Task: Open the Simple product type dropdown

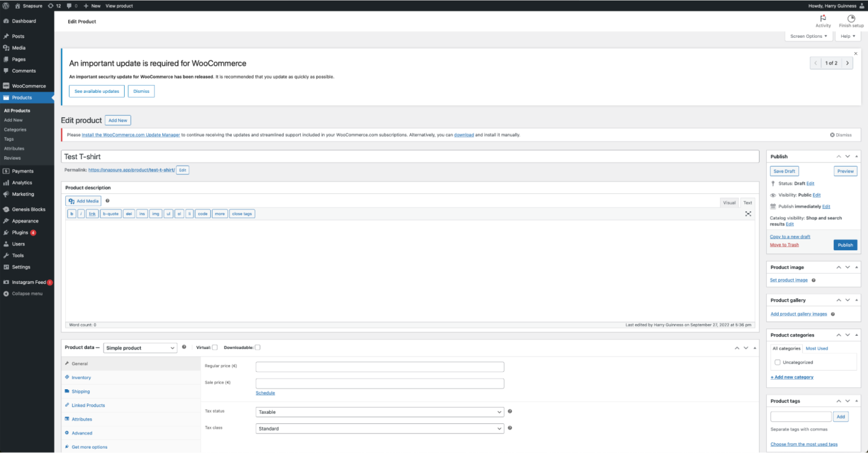Action: coord(140,348)
